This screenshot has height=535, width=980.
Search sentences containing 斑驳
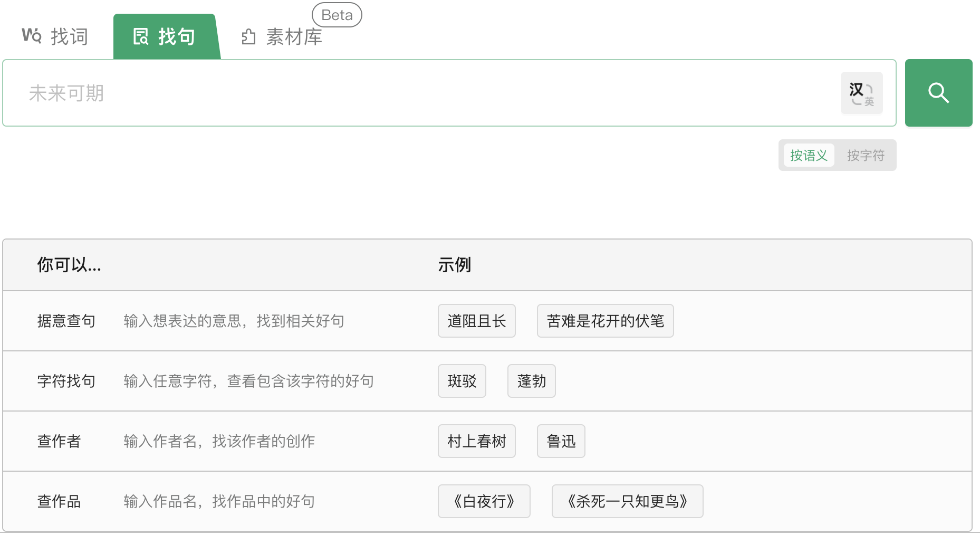(462, 381)
